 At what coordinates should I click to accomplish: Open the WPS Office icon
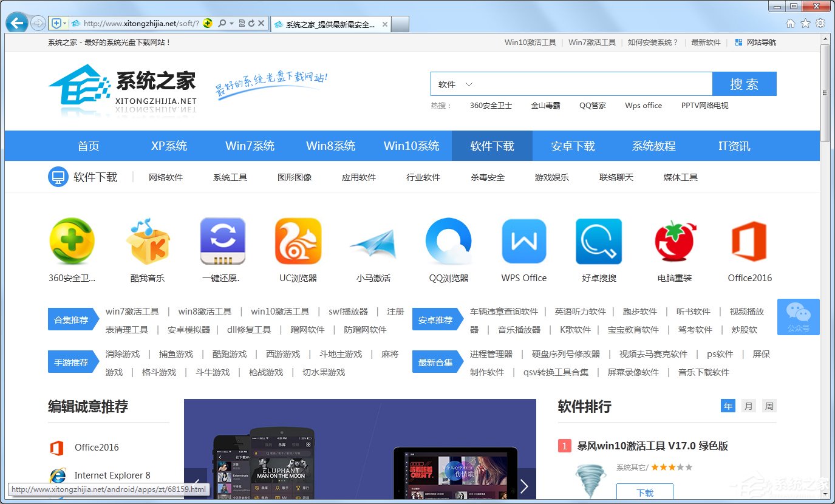click(523, 241)
